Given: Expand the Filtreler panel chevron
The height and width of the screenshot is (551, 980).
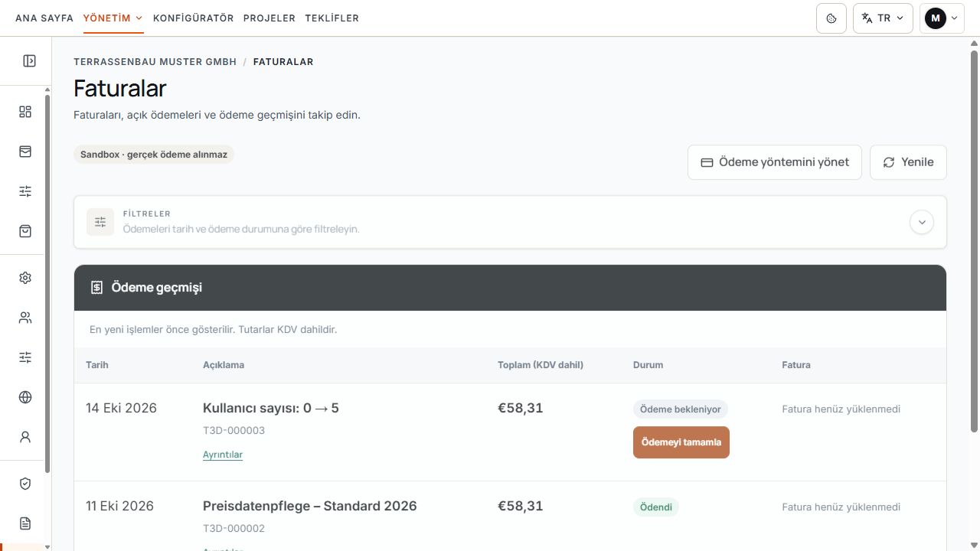Looking at the screenshot, I should click(922, 222).
